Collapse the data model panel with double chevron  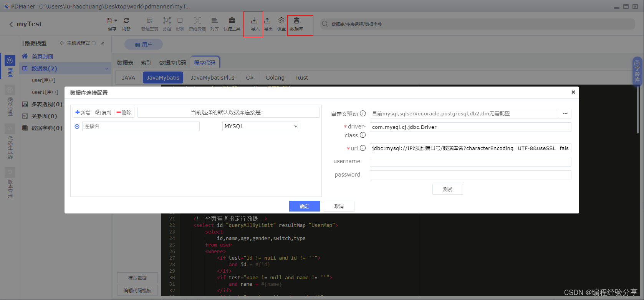(x=102, y=43)
